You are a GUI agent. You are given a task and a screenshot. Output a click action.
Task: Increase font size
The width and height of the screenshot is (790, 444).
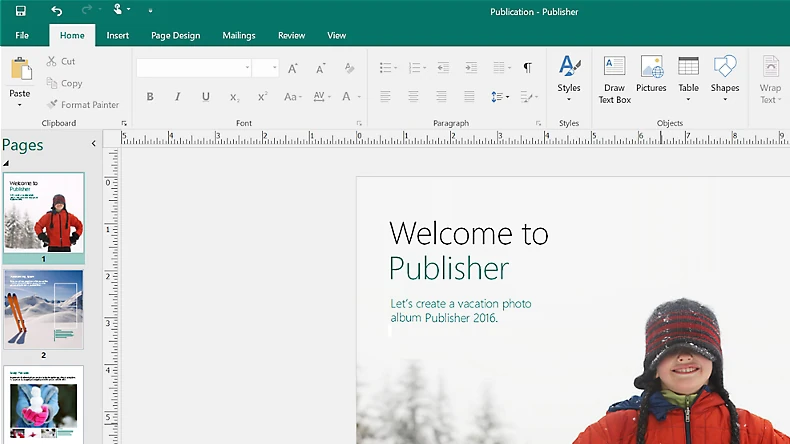pos(292,68)
